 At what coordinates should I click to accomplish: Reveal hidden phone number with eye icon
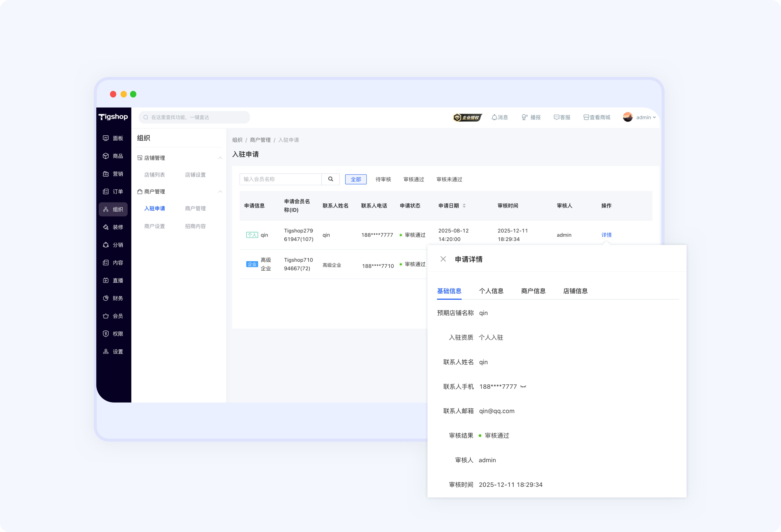point(523,387)
